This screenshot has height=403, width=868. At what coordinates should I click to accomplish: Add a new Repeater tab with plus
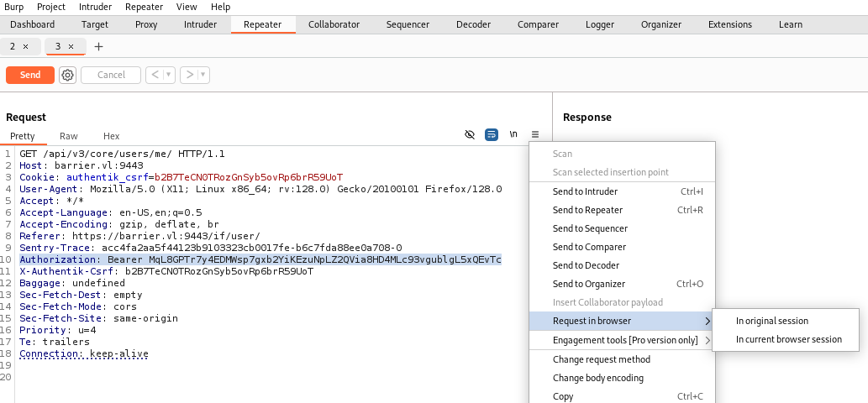point(98,47)
